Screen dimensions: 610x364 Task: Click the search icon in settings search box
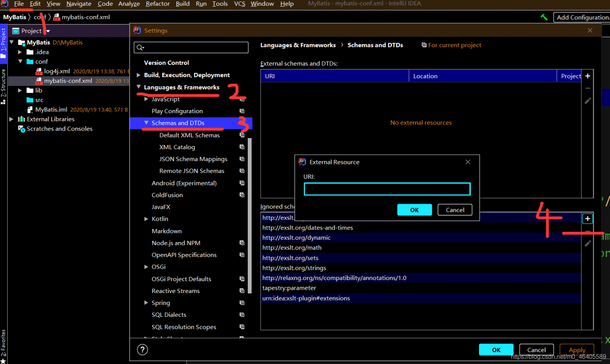coord(140,48)
